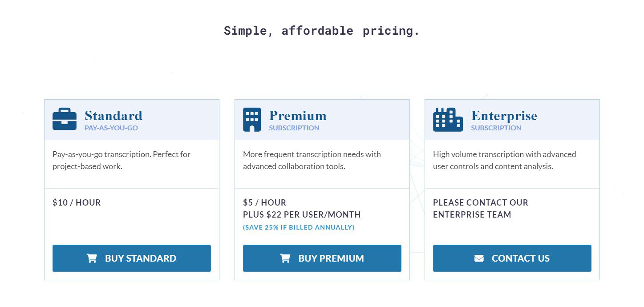This screenshot has width=644, height=307.
Task: Click the Simple, affordable pricing heading
Action: pyautogui.click(x=321, y=30)
